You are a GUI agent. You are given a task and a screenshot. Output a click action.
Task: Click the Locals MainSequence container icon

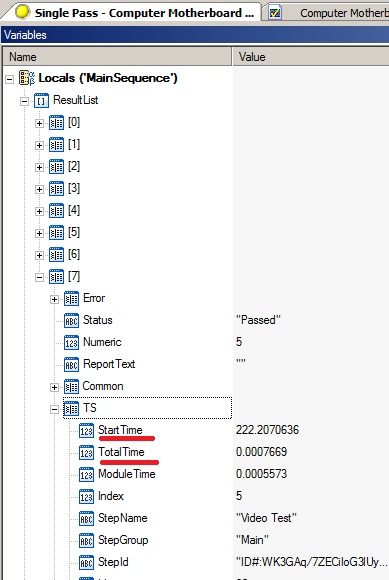[27, 78]
